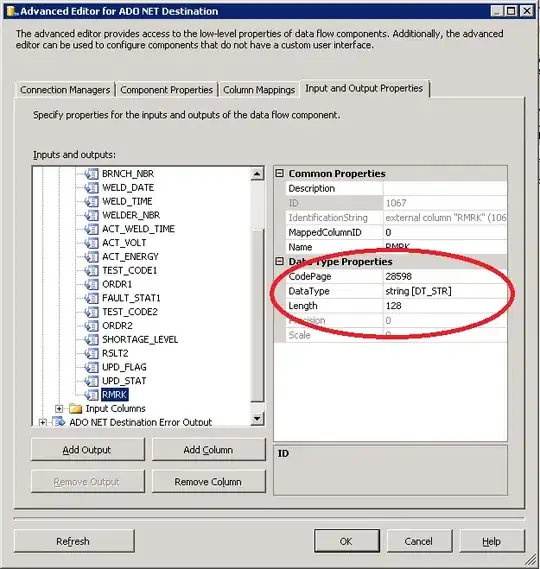The image size is (540, 569).
Task: Select the RMRK column name
Action: coord(115,394)
